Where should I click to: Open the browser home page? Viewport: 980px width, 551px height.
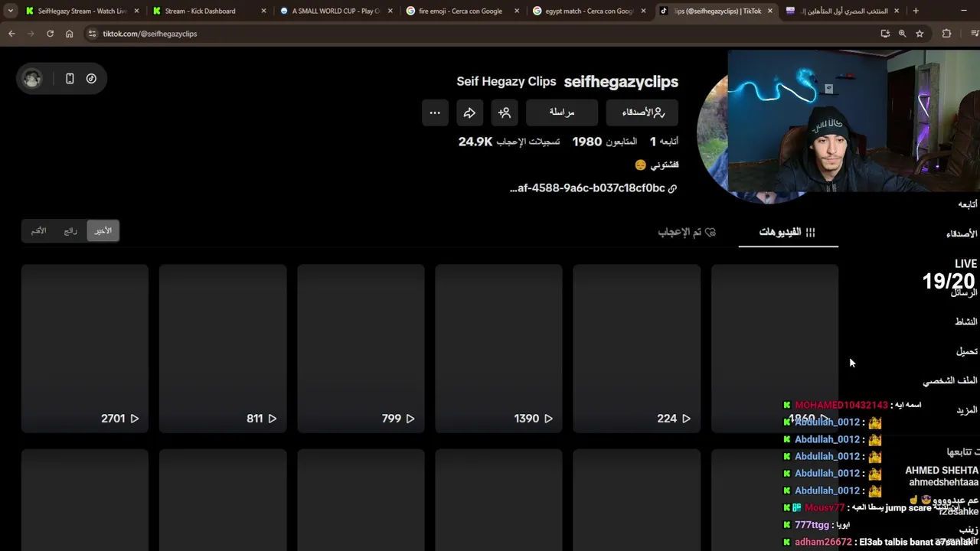click(x=69, y=34)
